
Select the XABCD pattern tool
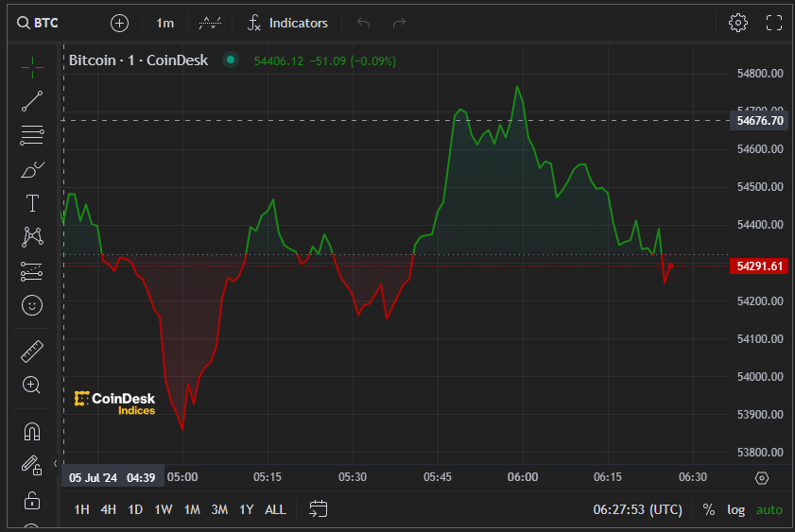click(32, 237)
